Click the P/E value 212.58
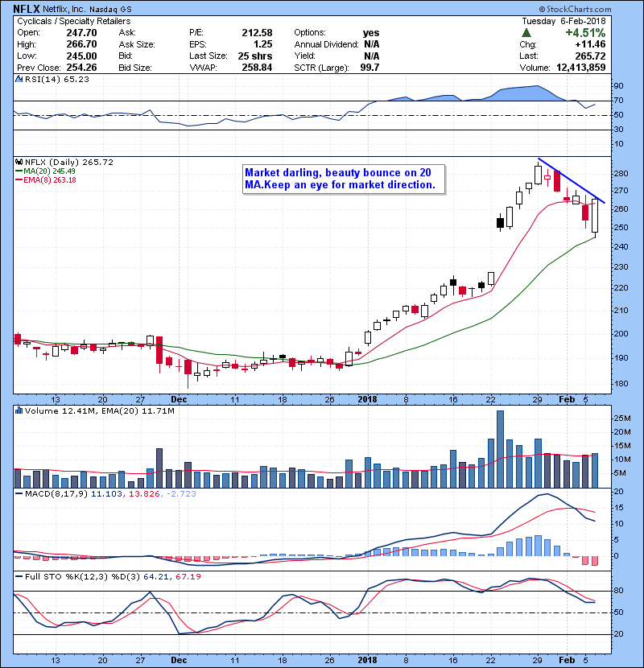This screenshot has width=644, height=668. (x=257, y=33)
